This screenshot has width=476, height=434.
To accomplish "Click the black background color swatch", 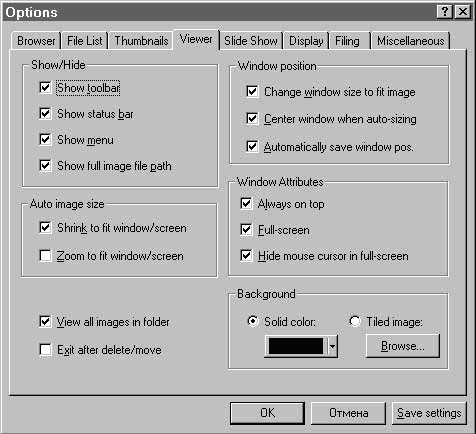I will pyautogui.click(x=296, y=346).
